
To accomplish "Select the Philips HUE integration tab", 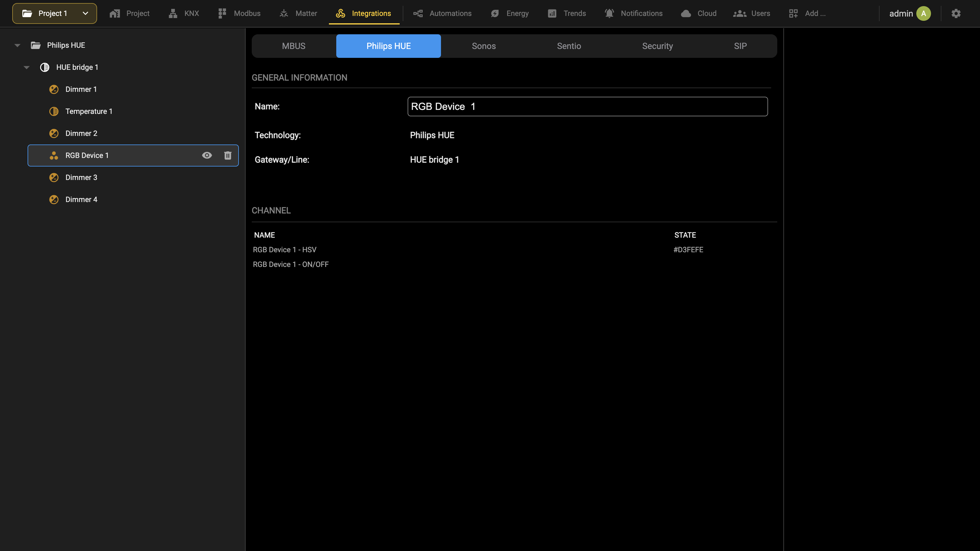I will pos(388,46).
